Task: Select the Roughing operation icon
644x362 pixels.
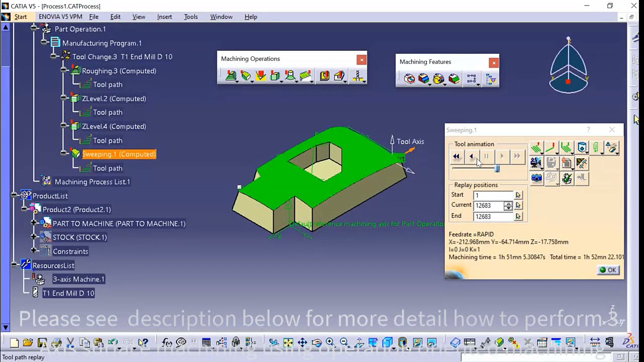Action: tap(231, 76)
